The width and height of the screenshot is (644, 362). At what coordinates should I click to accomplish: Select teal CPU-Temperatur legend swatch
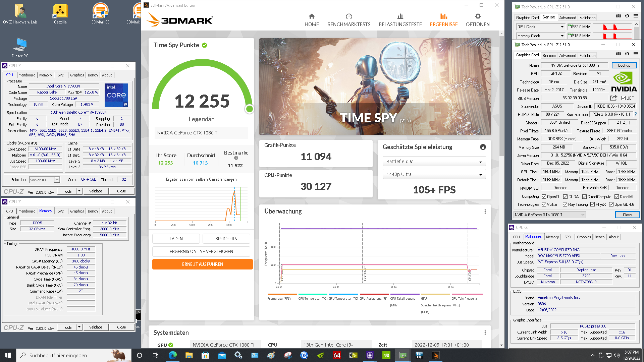coord(313,295)
